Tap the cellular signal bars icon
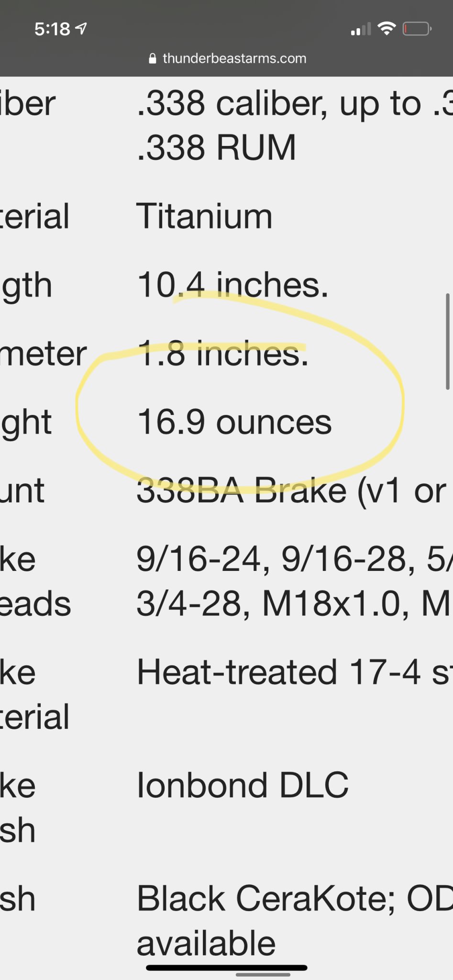This screenshot has width=453, height=980. click(x=361, y=29)
